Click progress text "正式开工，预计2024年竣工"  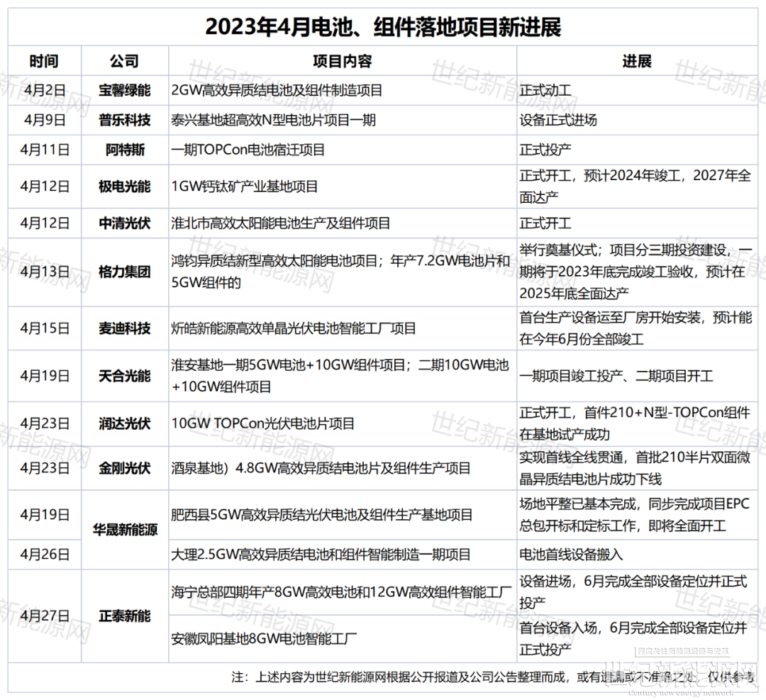[599, 175]
